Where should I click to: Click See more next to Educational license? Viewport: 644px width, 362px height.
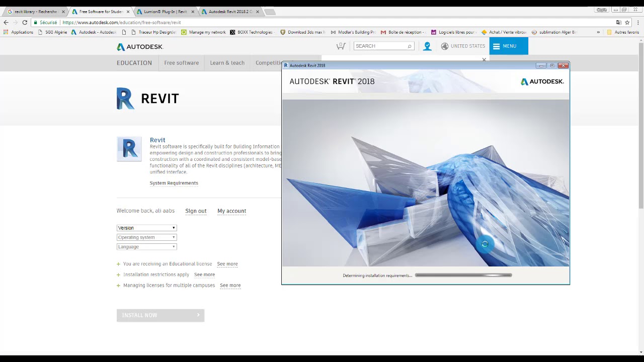[227, 264]
